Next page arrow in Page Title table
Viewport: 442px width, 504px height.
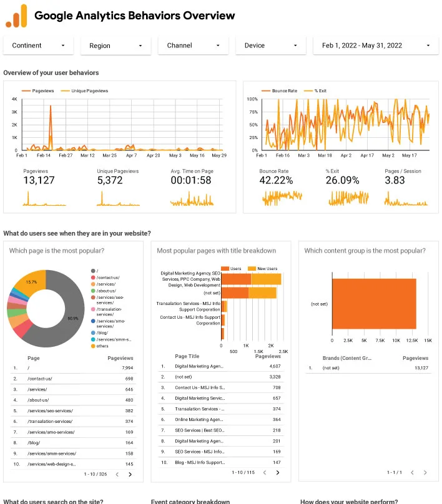coord(277,473)
